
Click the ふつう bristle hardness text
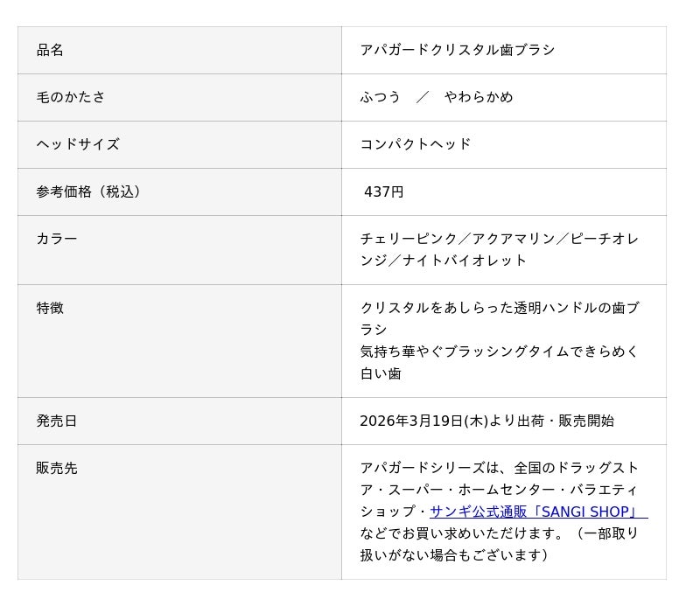[380, 97]
